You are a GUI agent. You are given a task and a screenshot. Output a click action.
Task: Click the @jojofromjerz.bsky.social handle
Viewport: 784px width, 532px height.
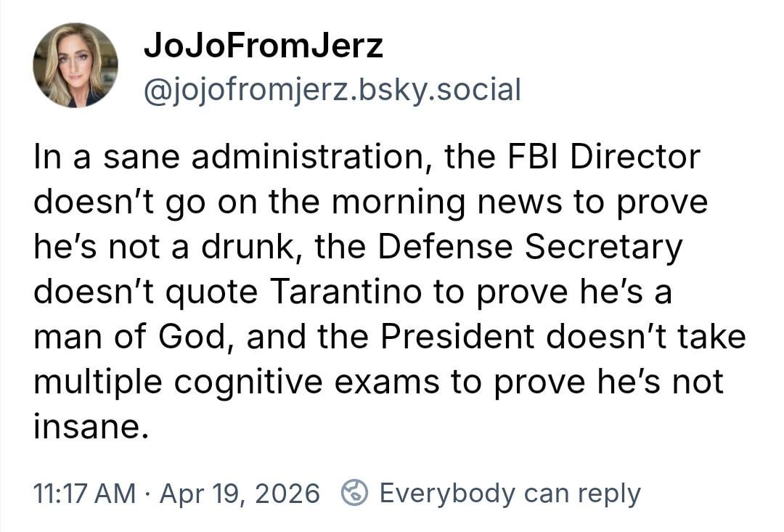[x=332, y=90]
